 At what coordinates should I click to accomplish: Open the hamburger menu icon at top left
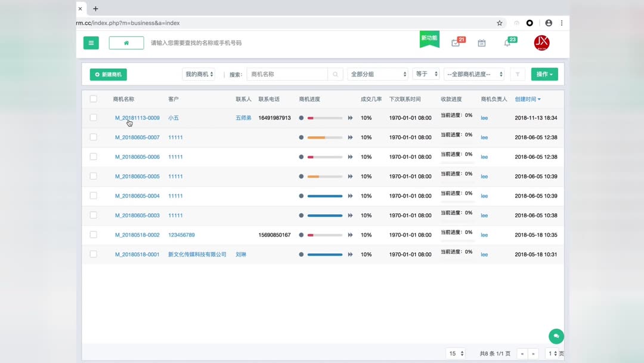coord(91,42)
